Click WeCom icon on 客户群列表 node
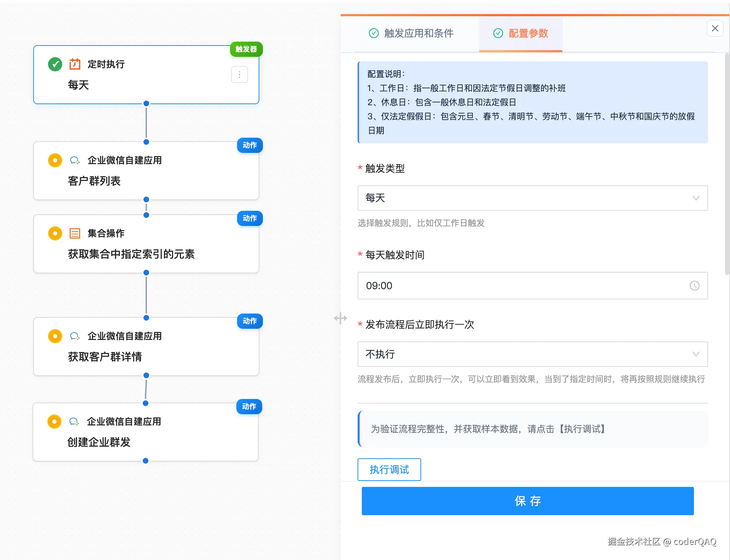The height and width of the screenshot is (560, 730). click(75, 160)
